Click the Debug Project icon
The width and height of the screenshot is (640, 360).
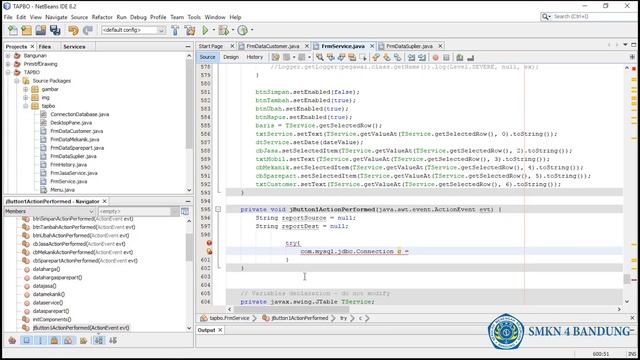[x=223, y=30]
